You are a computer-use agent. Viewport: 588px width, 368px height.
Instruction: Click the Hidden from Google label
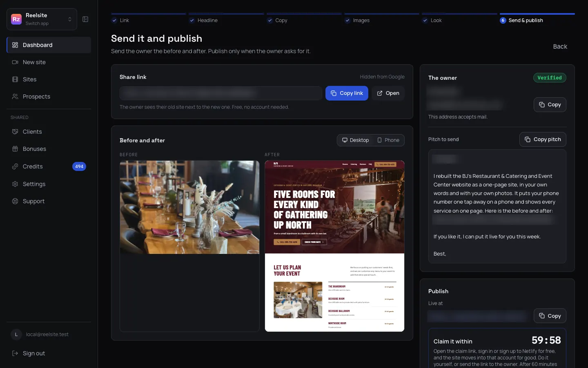[x=382, y=77]
